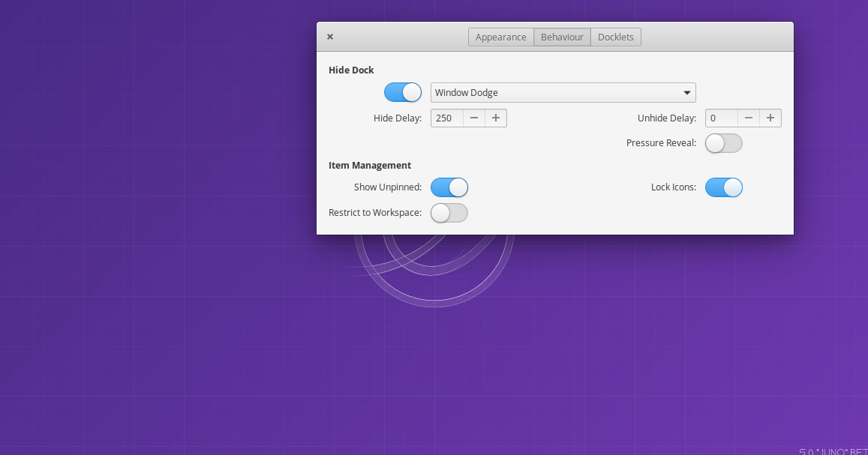Image resolution: width=868 pixels, height=455 pixels.
Task: Open the Docklets tab
Action: (x=615, y=37)
